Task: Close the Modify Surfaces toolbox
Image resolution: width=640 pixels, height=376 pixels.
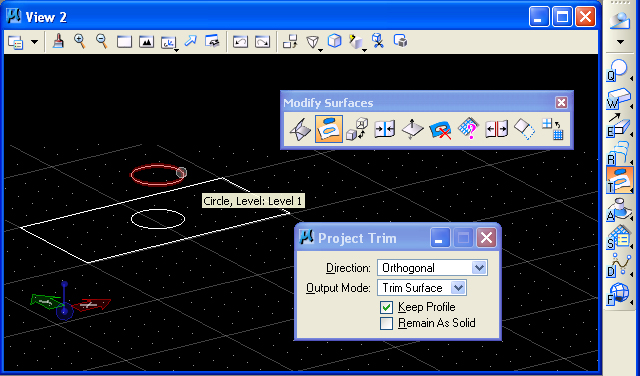Action: (x=561, y=102)
